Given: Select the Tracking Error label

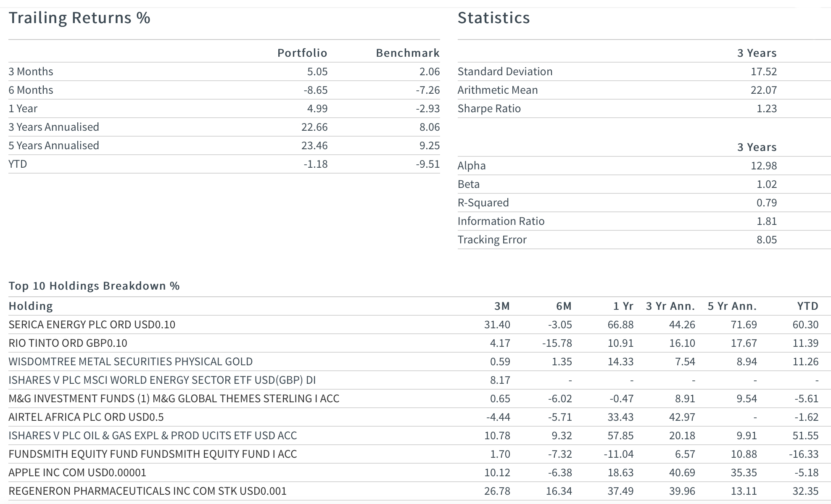Looking at the screenshot, I should coord(492,240).
